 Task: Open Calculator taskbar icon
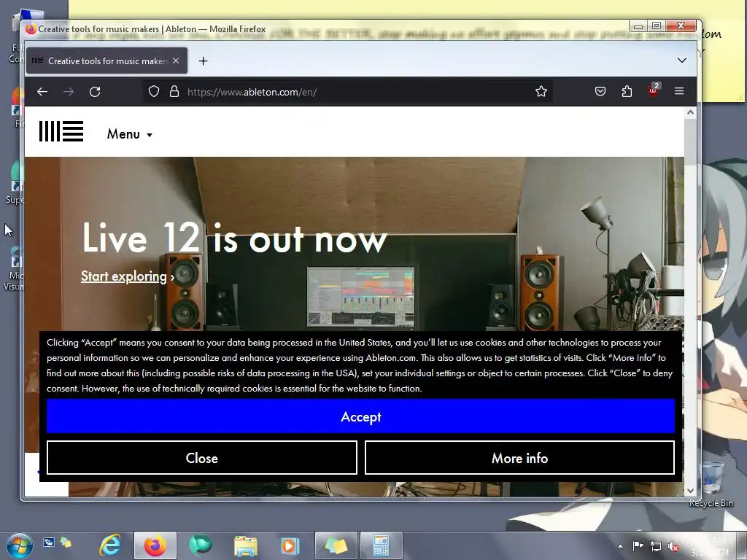click(x=381, y=545)
